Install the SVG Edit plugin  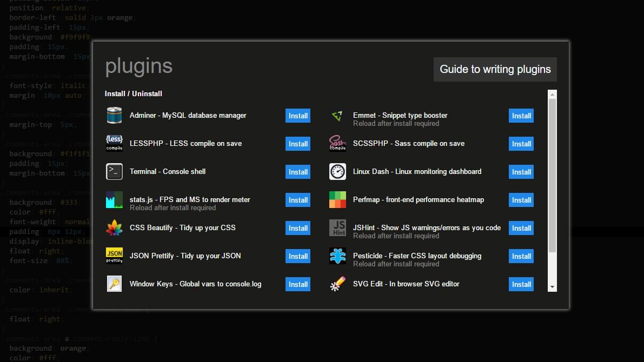[521, 284]
